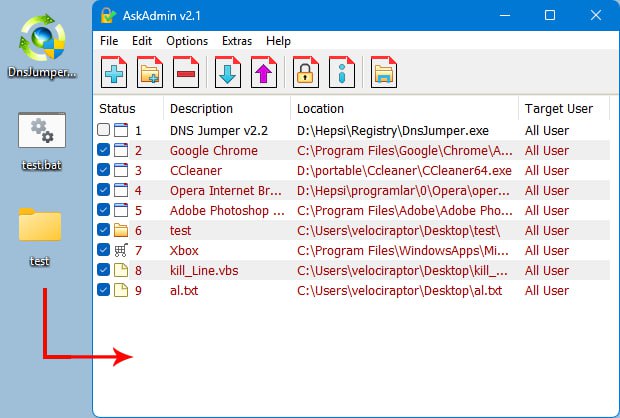Toggle the CCleaner checkbox

(x=104, y=170)
